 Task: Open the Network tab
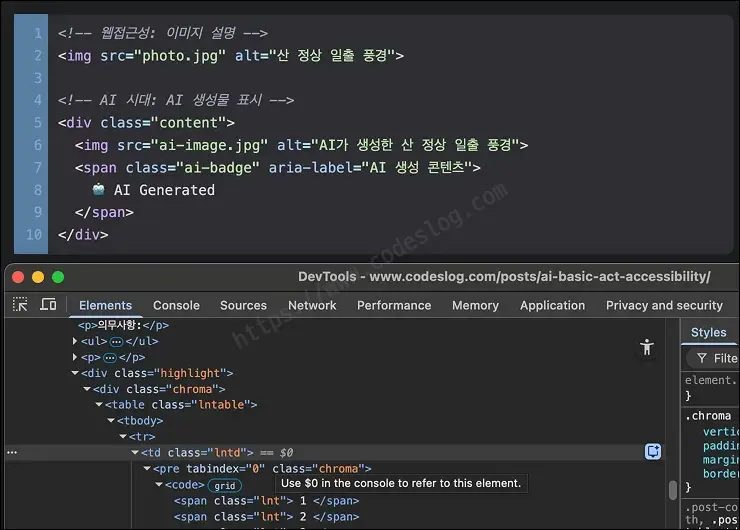click(x=312, y=305)
